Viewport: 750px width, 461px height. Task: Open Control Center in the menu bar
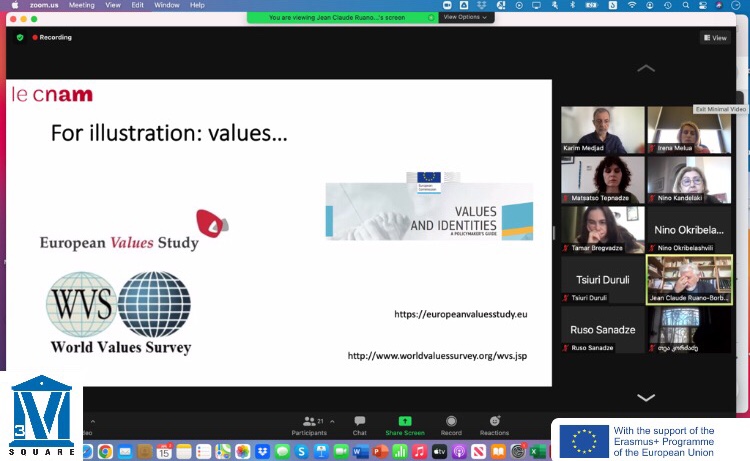[x=702, y=5]
